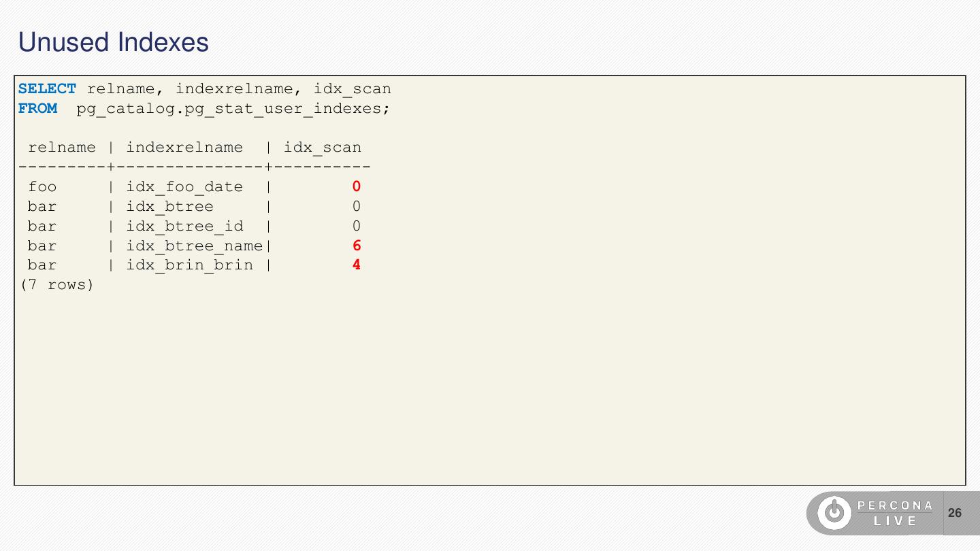This screenshot has width=980, height=551.
Task: Click the idx_foo_date index name
Action: pos(184,187)
